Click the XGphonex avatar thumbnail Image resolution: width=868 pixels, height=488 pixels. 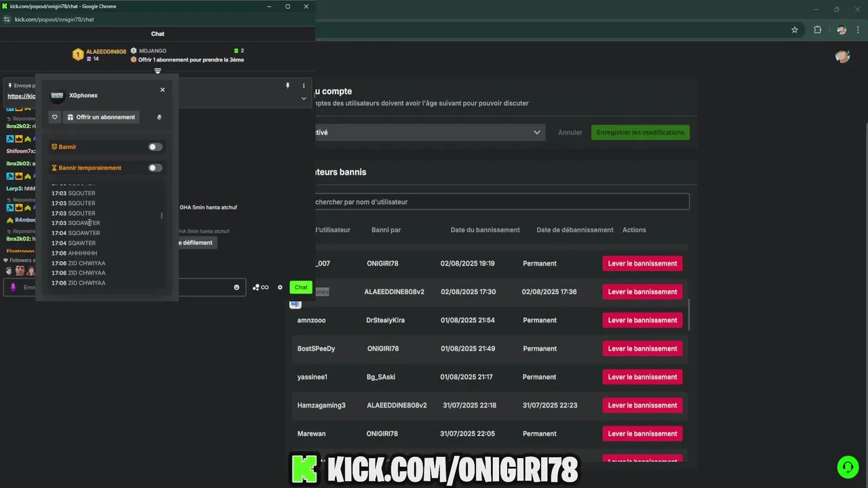58,96
